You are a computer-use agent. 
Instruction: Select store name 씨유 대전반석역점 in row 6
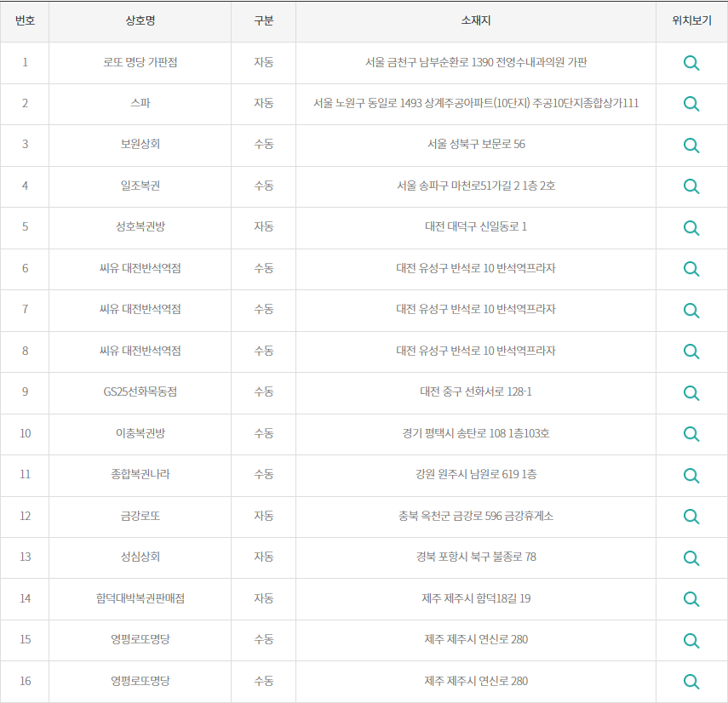click(140, 269)
